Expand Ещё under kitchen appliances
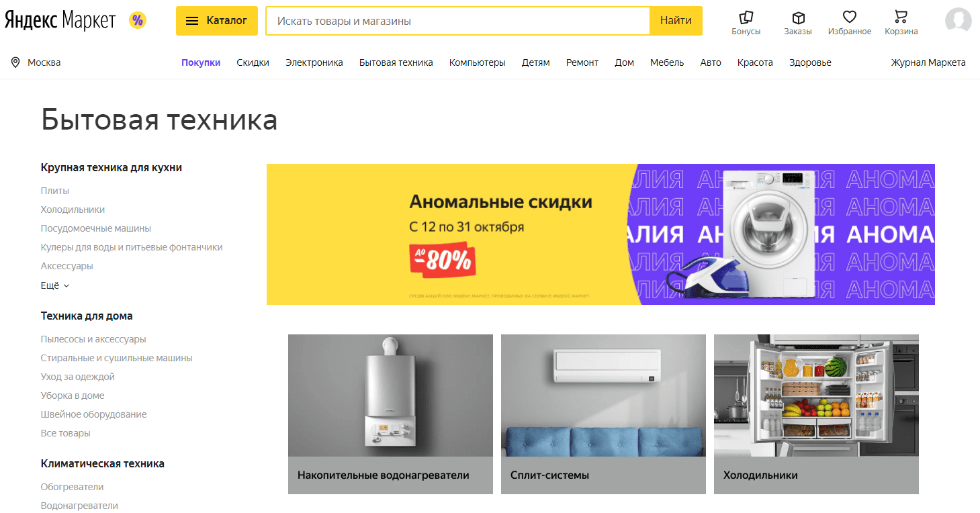Viewport: 980px width, 513px height. click(x=55, y=285)
